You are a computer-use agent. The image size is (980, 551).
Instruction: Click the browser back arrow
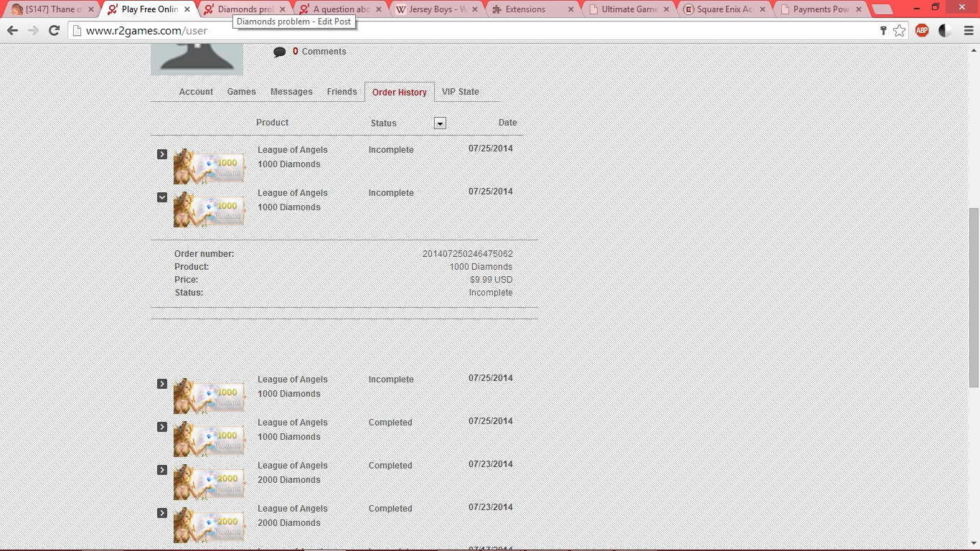pos(12,31)
